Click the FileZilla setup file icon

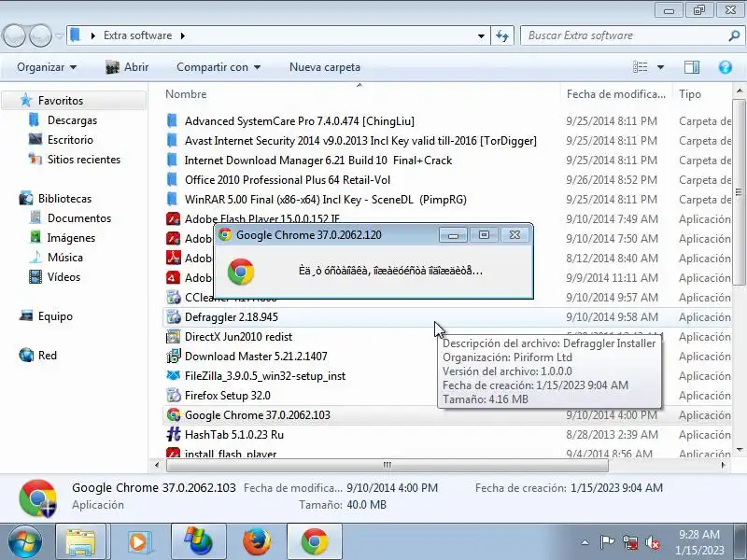(173, 375)
